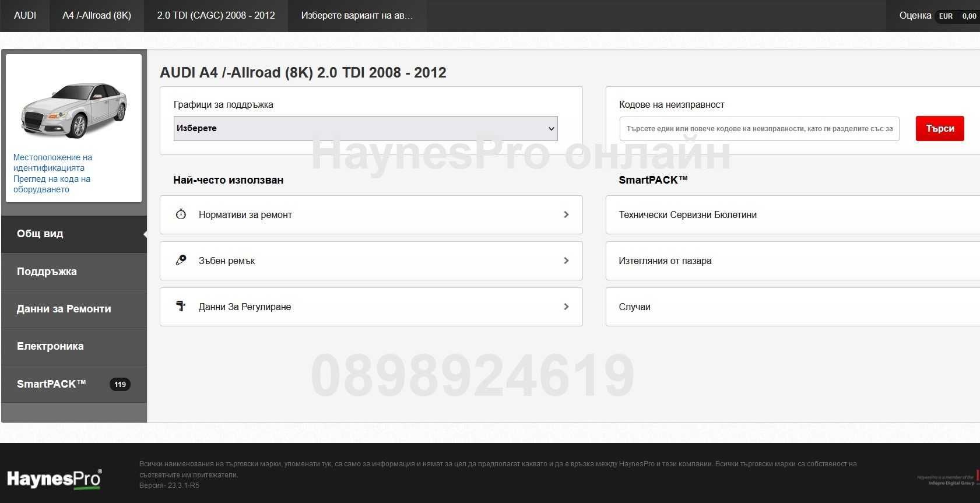This screenshot has width=980, height=503.
Task: Click the timing belt icon beside Зъбен ремък
Action: 181,260
